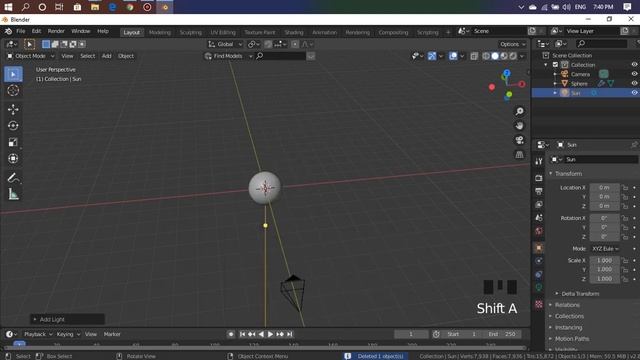Screen dimensions: 640x360
Task: Click the Blender logo menu icon
Action: (x=8, y=31)
